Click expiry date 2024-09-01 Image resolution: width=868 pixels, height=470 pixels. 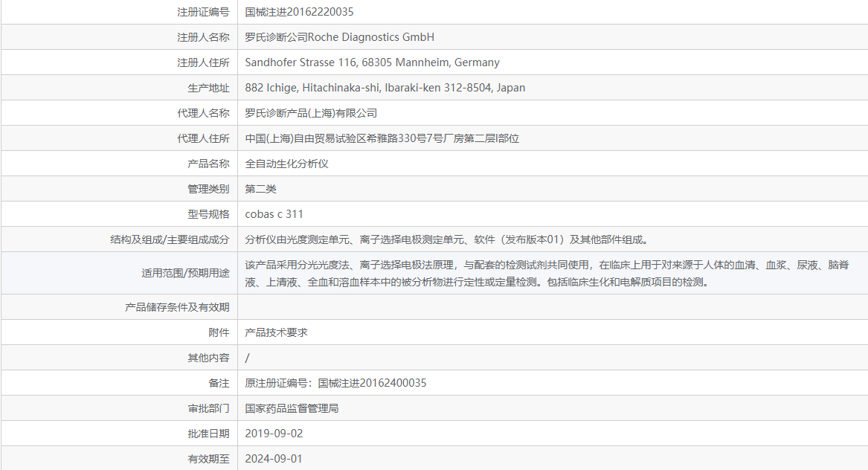point(274,459)
